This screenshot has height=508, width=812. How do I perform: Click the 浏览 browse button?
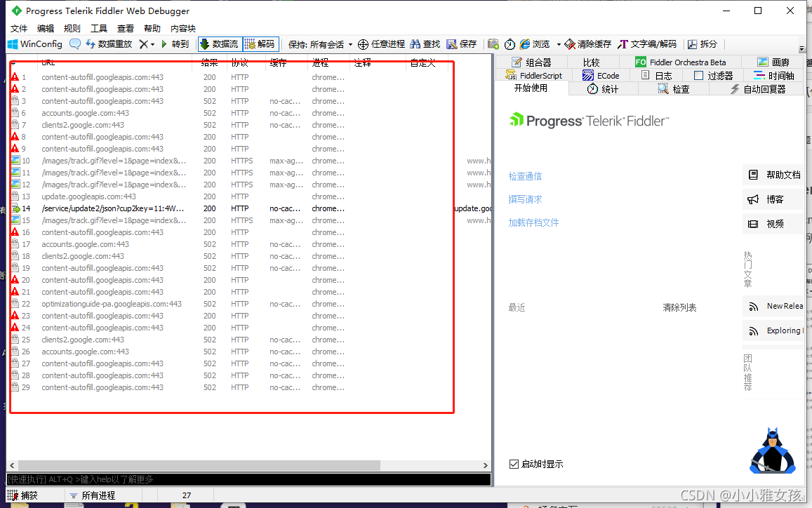(535, 44)
